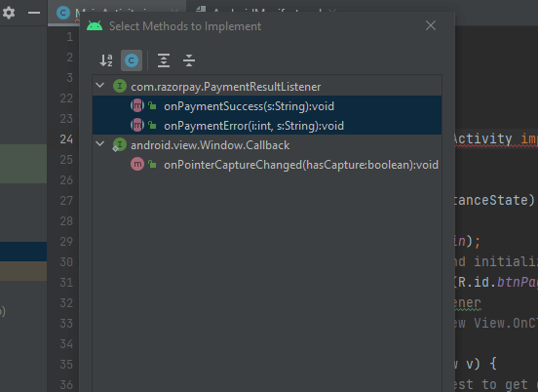Image resolution: width=538 pixels, height=392 pixels.
Task: Click the method icon beside onPointerCaptureChanged
Action: pos(137,165)
